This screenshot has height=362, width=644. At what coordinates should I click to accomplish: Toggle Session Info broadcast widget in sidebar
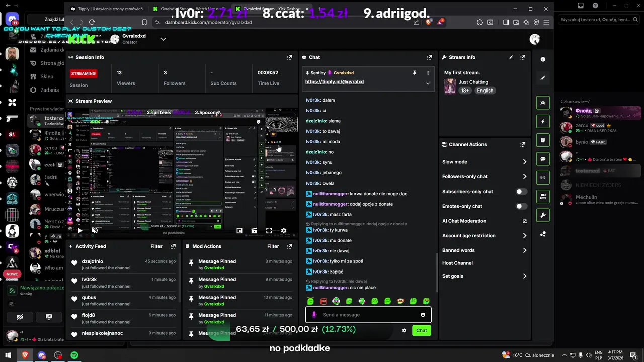[x=543, y=177]
